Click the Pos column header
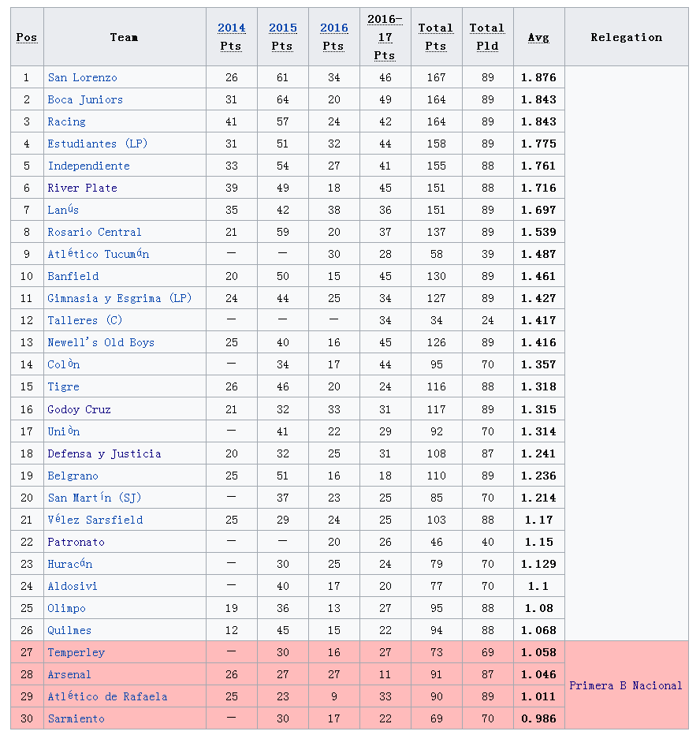Viewport: 700px width, 735px height. tap(27, 37)
